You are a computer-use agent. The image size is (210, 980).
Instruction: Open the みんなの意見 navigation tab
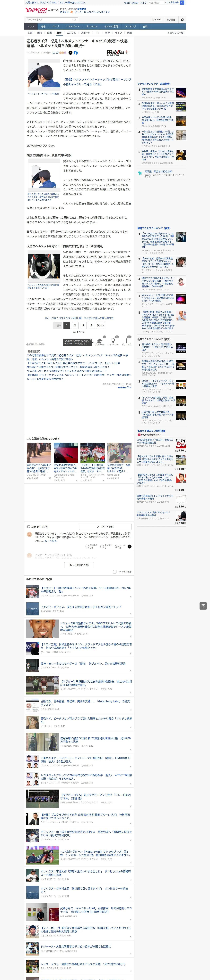pos(111,27)
